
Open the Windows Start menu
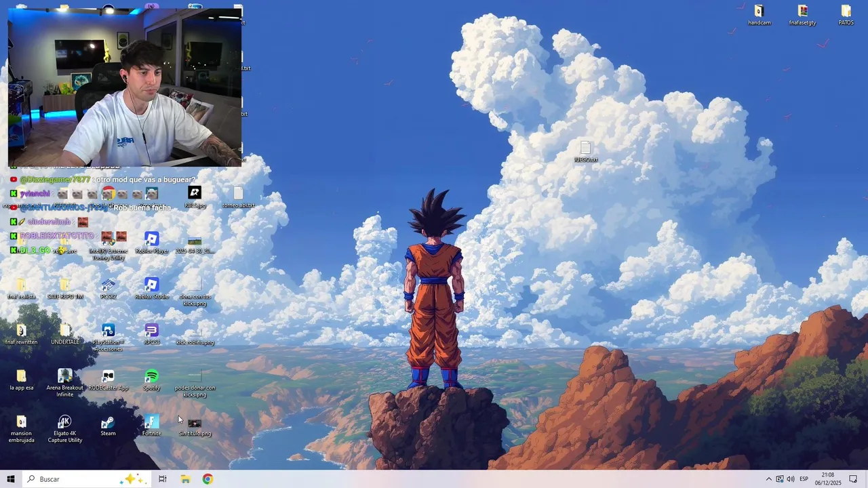(x=11, y=479)
